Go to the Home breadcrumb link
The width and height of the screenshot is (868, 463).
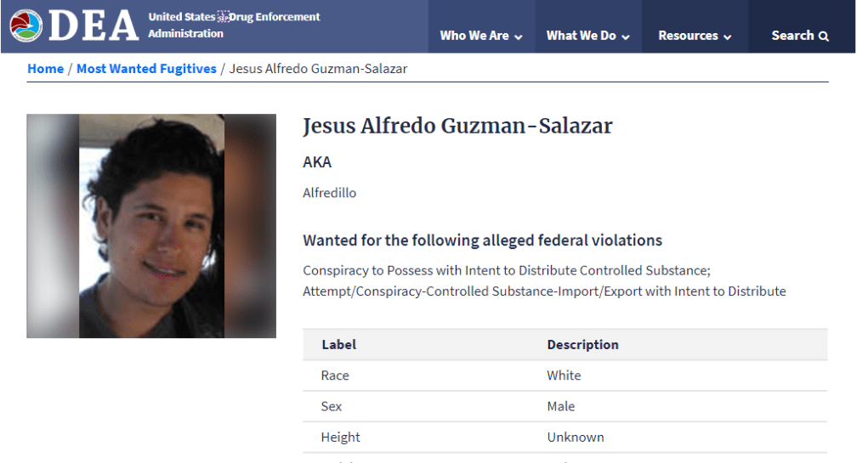tap(45, 69)
